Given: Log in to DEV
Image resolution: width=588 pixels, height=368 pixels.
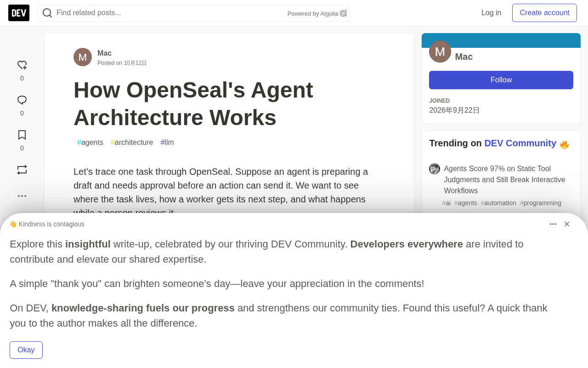Looking at the screenshot, I should click(x=492, y=13).
